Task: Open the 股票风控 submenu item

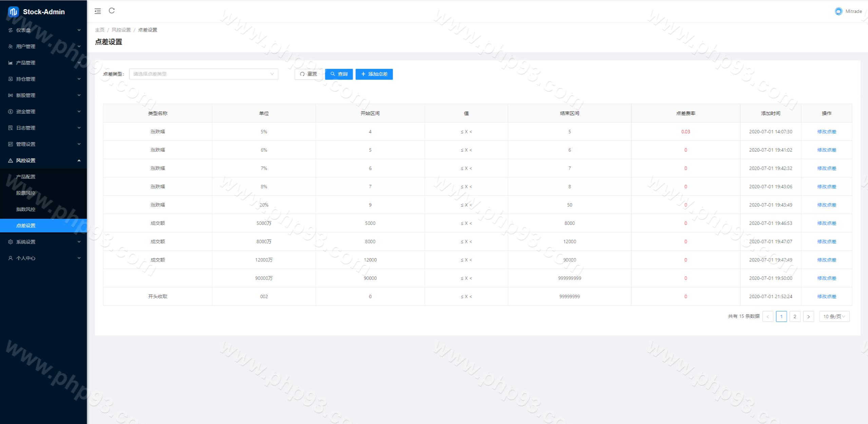Action: (x=26, y=193)
